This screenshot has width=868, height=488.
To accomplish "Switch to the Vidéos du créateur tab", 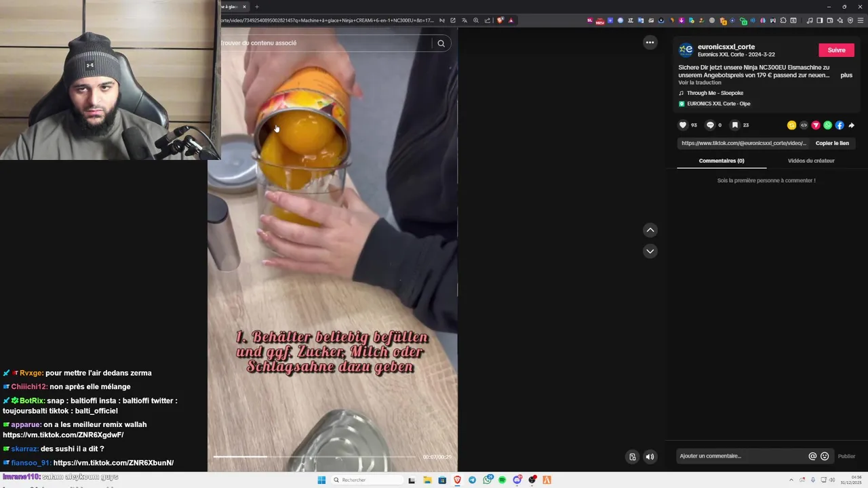I will 811,161.
